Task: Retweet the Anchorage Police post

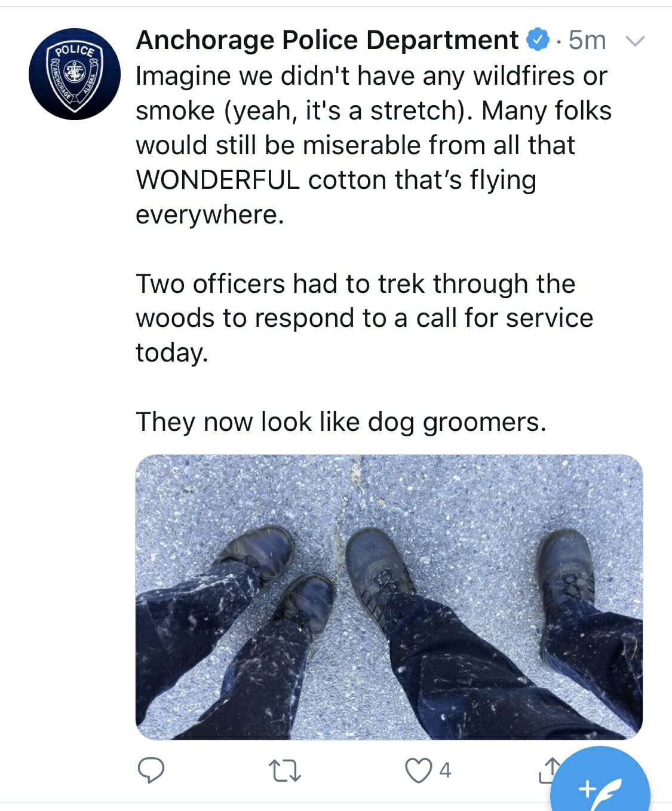Action: pos(285,771)
